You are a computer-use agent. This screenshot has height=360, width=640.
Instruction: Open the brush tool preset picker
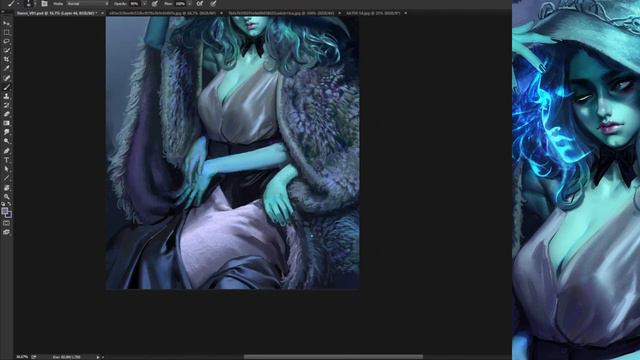point(13,4)
